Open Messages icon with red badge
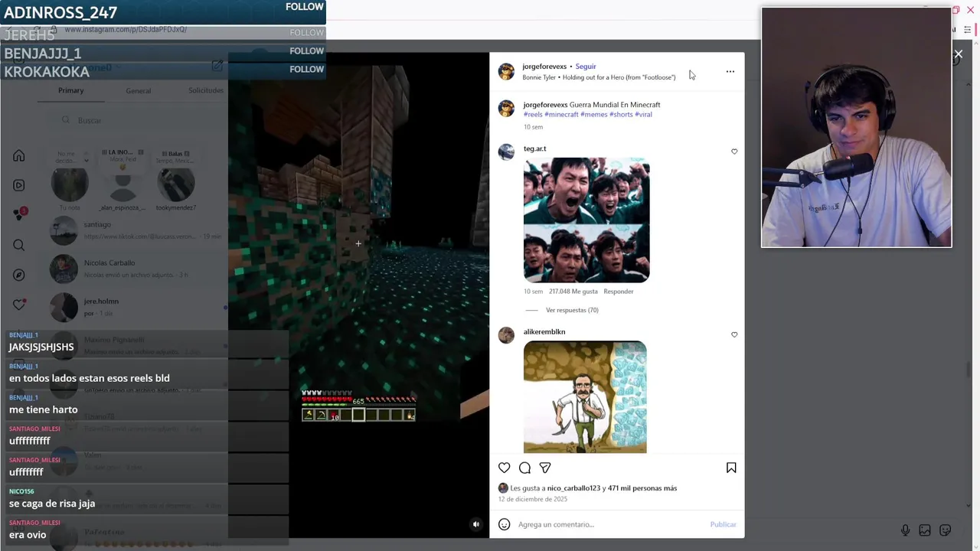The height and width of the screenshot is (551, 980). point(19,215)
